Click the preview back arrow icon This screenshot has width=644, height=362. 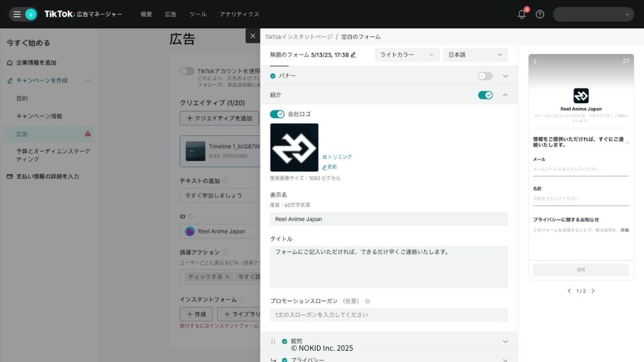click(x=535, y=62)
